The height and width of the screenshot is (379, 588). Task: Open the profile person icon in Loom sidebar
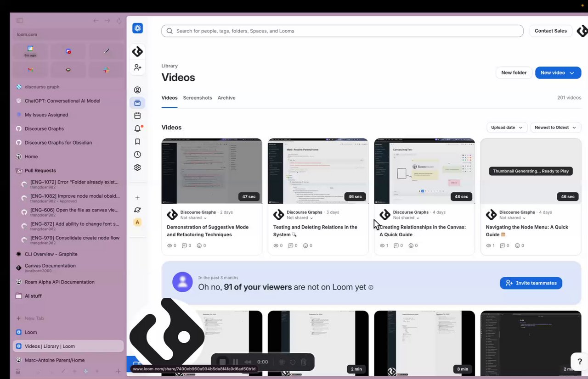pyautogui.click(x=137, y=90)
